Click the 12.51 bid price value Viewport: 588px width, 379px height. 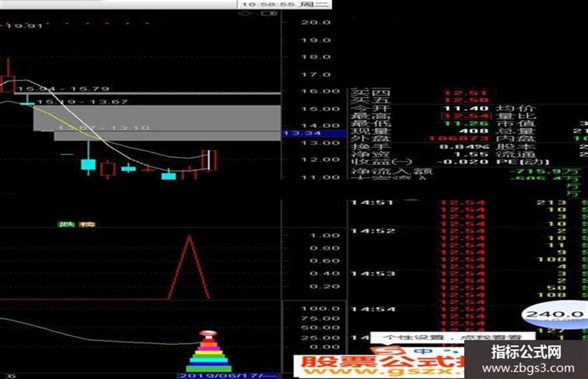click(466, 93)
